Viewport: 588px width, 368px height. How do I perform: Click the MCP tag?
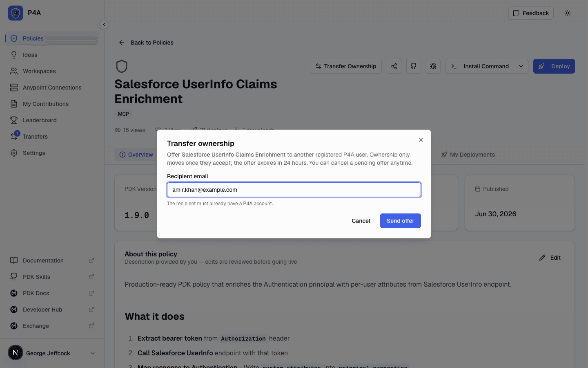click(x=123, y=114)
